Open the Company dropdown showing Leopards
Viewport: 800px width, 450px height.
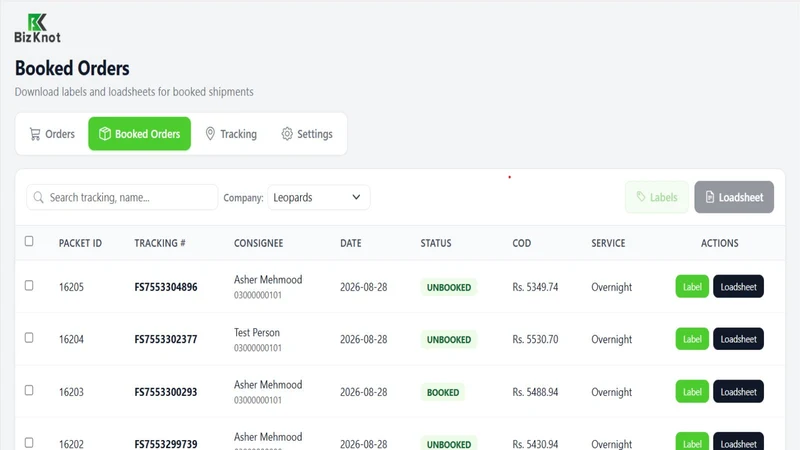[318, 197]
